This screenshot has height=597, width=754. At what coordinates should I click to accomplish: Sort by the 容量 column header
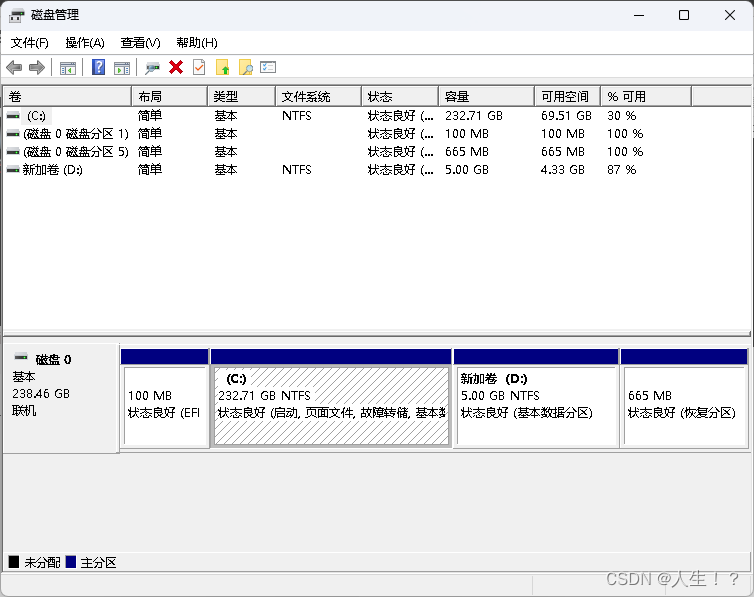487,97
